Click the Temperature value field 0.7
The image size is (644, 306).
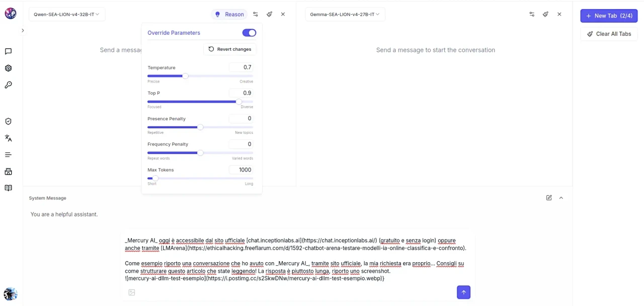[241, 67]
